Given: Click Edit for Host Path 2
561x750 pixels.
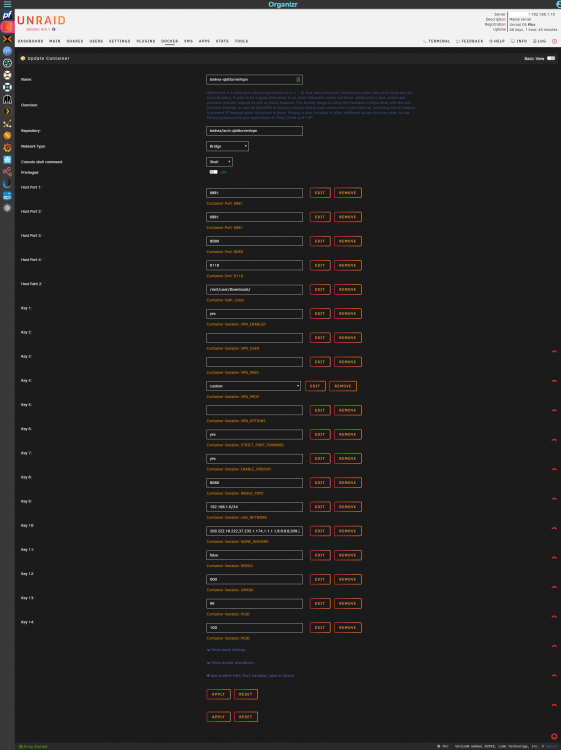Looking at the screenshot, I should click(x=320, y=289).
